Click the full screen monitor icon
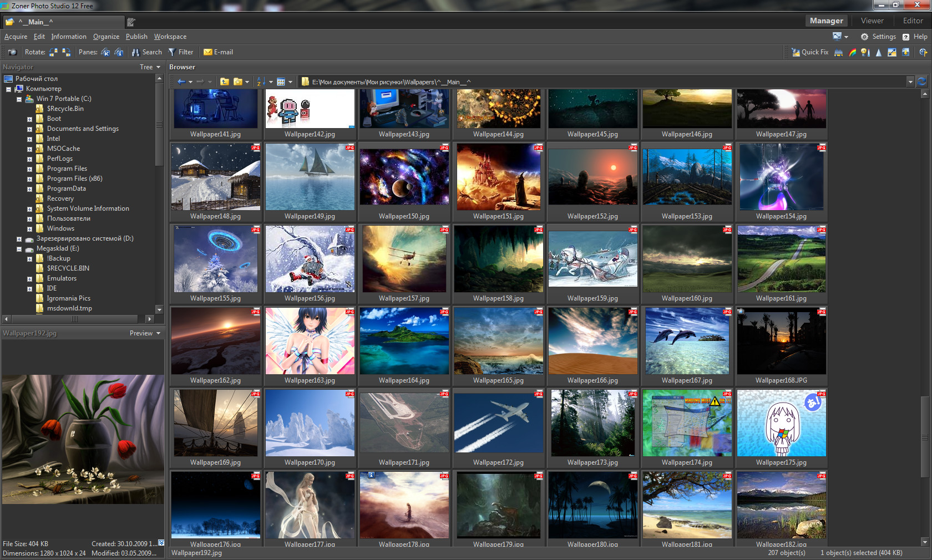Screen dimensions: 932x560 click(837, 37)
